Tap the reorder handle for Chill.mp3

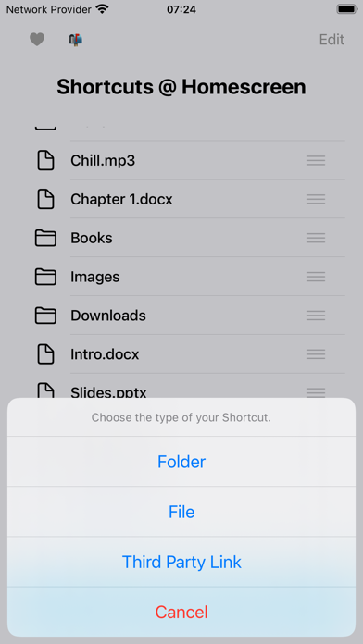316,160
